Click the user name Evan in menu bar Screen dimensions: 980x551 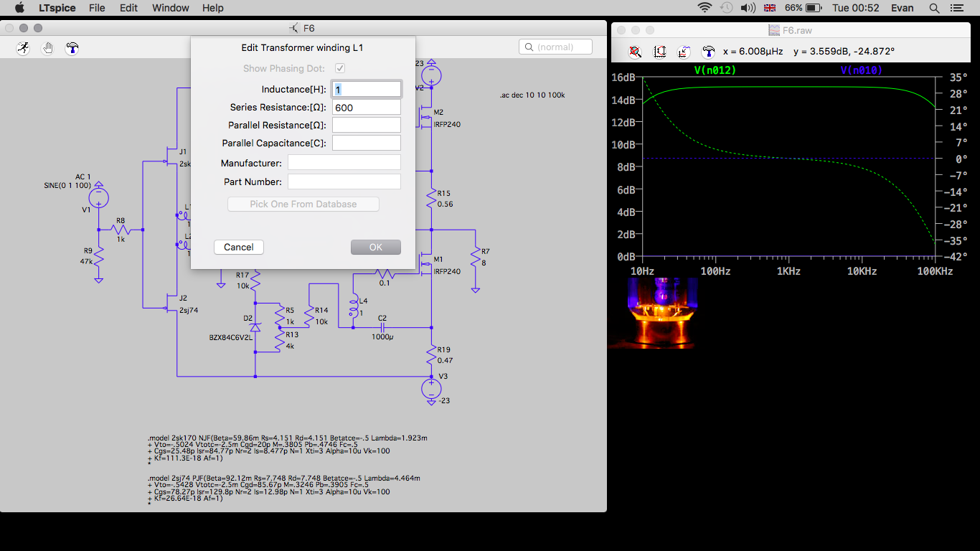[903, 8]
